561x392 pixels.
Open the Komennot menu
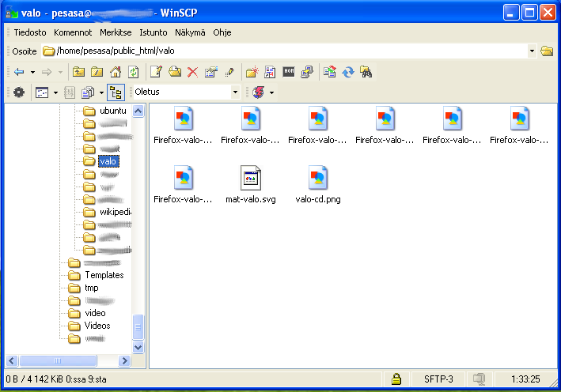[73, 32]
